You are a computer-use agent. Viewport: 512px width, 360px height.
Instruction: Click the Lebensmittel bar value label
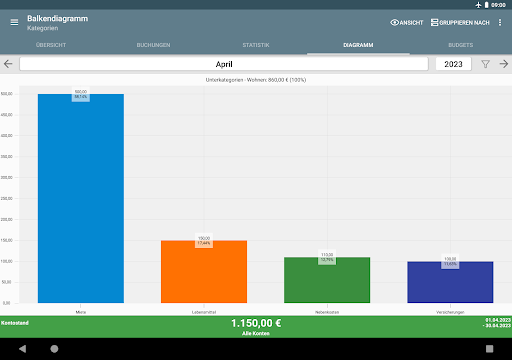(204, 241)
